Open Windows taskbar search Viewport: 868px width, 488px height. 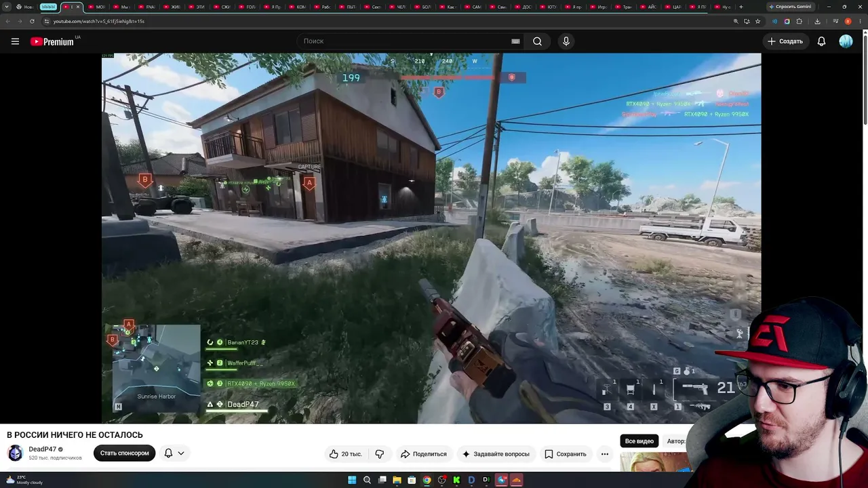coord(367,480)
